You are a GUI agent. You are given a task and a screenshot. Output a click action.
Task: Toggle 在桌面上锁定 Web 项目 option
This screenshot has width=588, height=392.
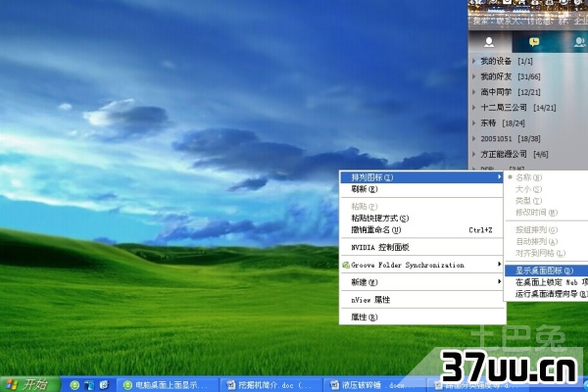(x=547, y=282)
